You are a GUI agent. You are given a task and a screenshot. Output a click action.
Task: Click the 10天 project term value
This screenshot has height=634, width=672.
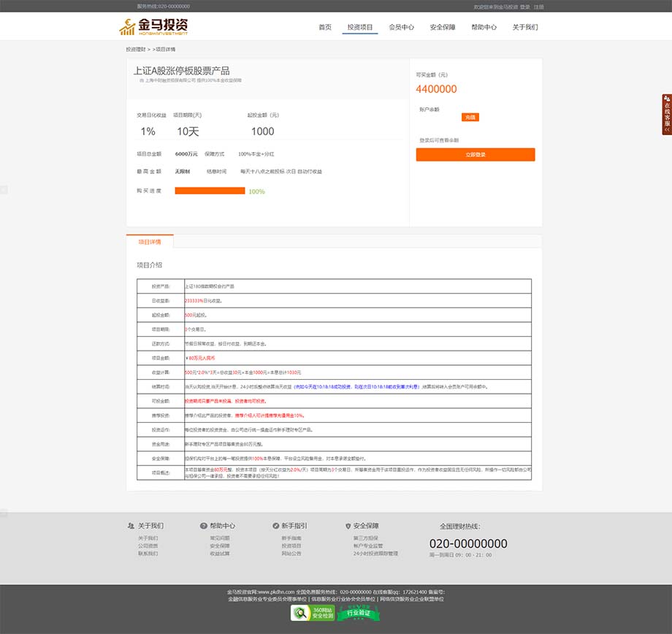[x=188, y=131]
